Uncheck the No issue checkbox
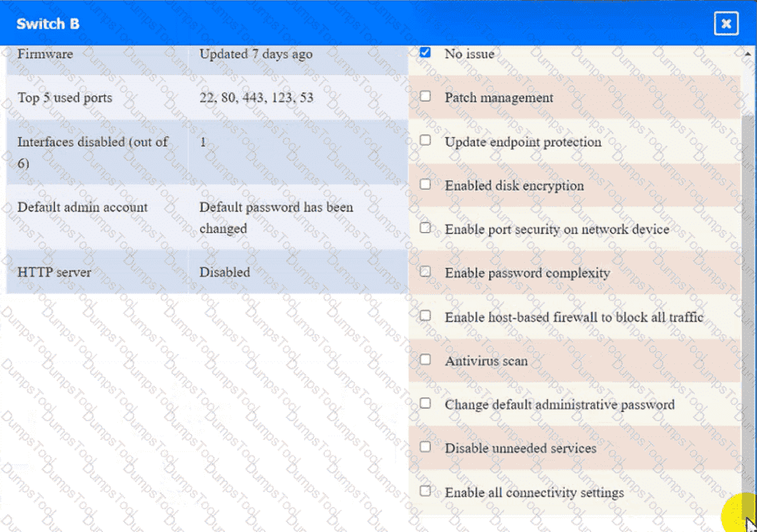This screenshot has height=532, width=757. point(426,53)
